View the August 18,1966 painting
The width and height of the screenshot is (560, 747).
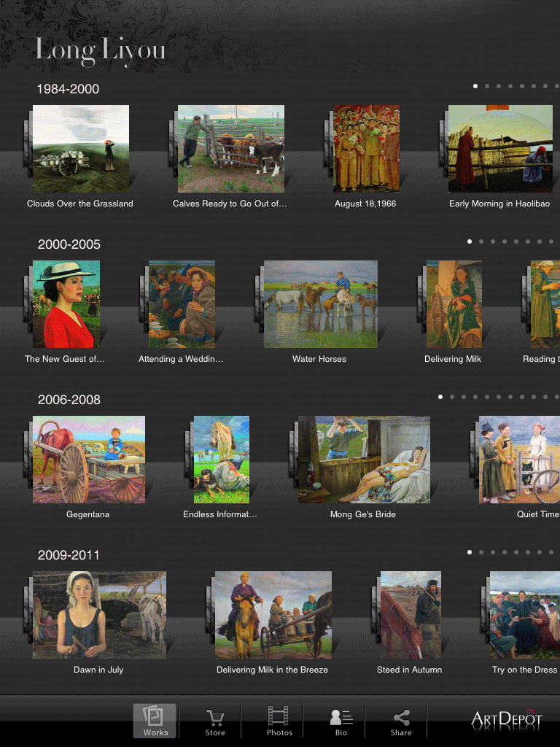(x=366, y=149)
